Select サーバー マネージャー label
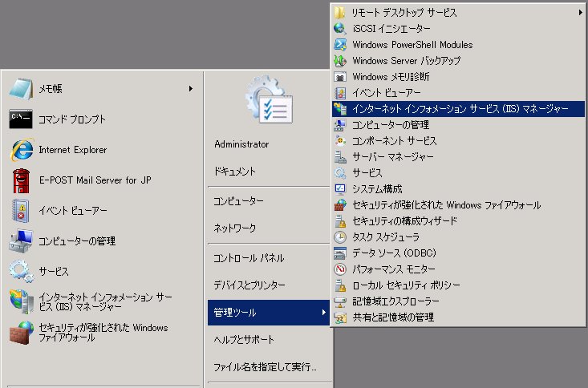Image resolution: width=588 pixels, height=388 pixels. point(392,156)
